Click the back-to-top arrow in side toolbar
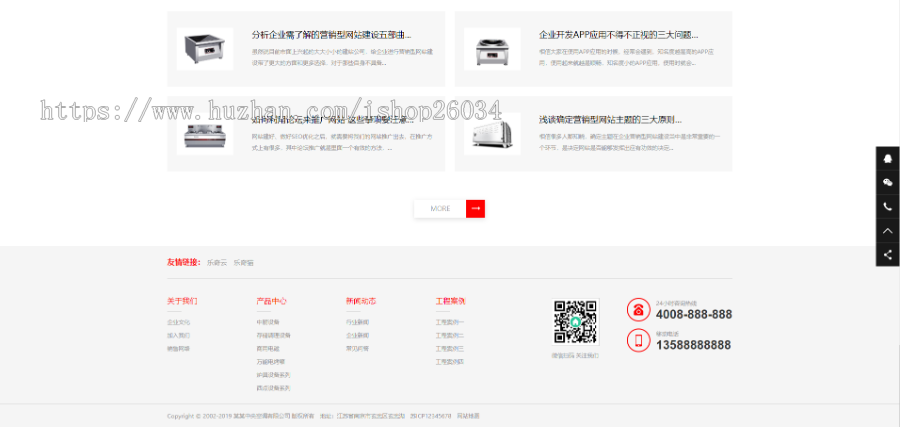 coord(887,231)
